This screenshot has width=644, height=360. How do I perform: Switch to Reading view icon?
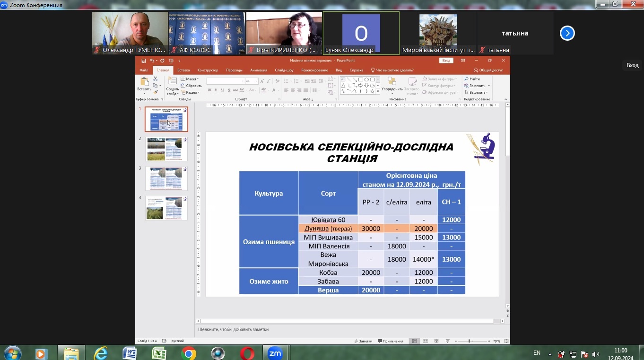coord(436,341)
